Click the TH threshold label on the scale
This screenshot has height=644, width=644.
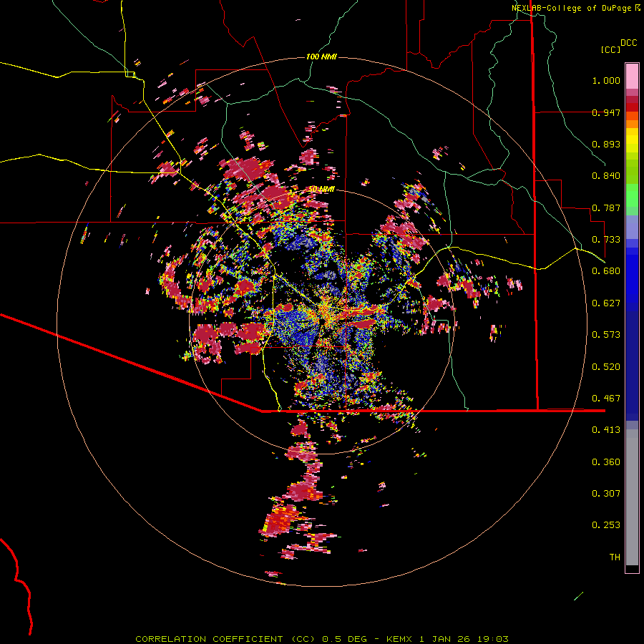615,557
